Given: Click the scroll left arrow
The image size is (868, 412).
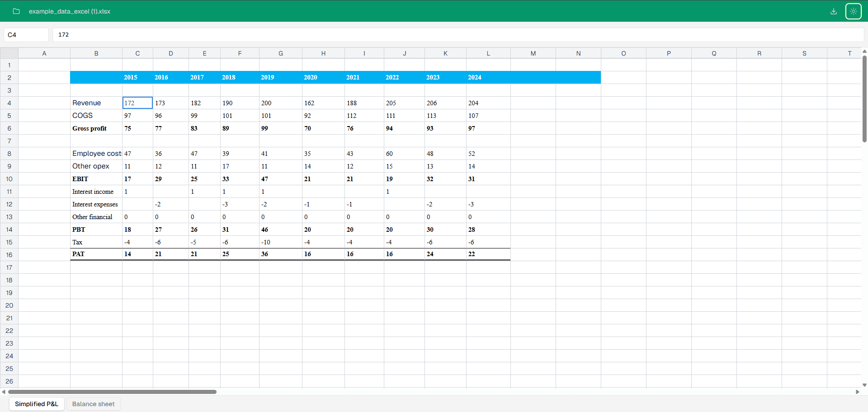Looking at the screenshot, I should (4, 392).
